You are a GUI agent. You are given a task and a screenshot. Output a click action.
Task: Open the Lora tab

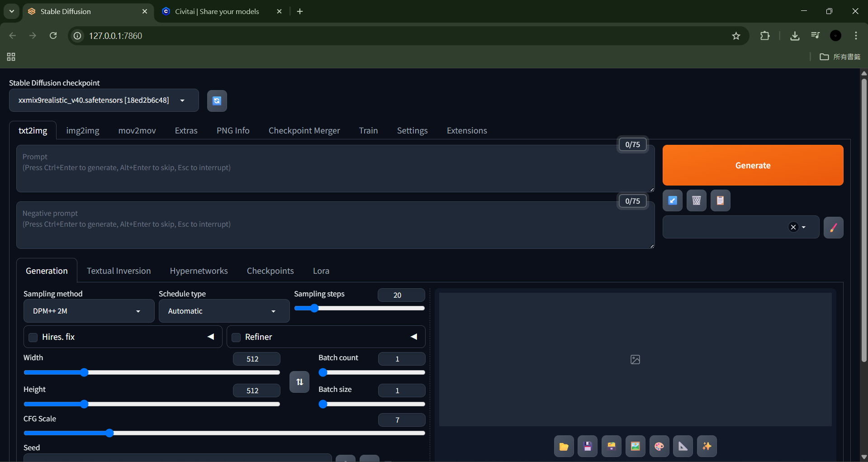coord(321,271)
